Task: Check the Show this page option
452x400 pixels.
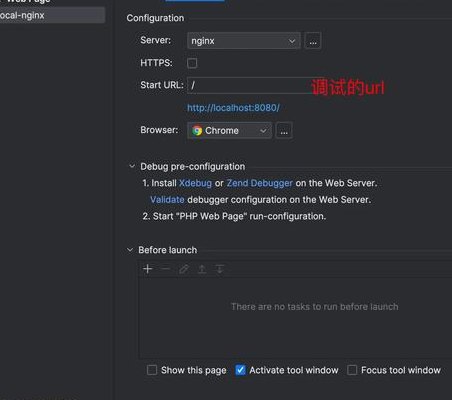Action: tap(152, 370)
